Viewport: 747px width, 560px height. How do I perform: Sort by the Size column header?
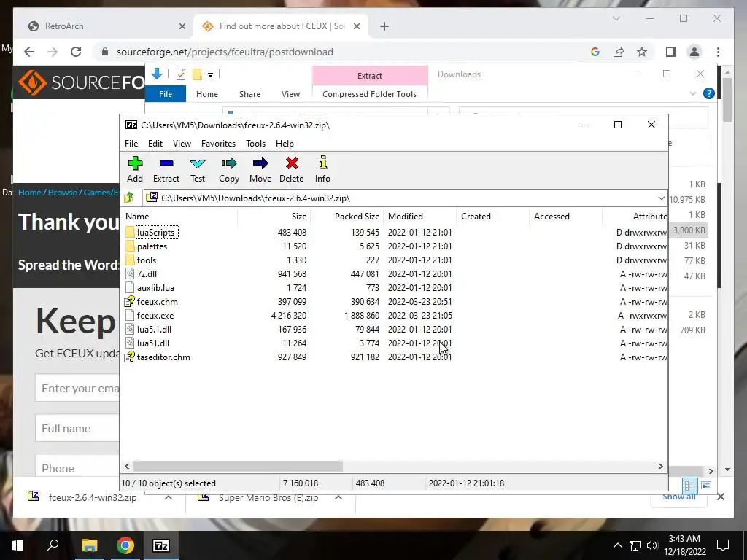274,216
